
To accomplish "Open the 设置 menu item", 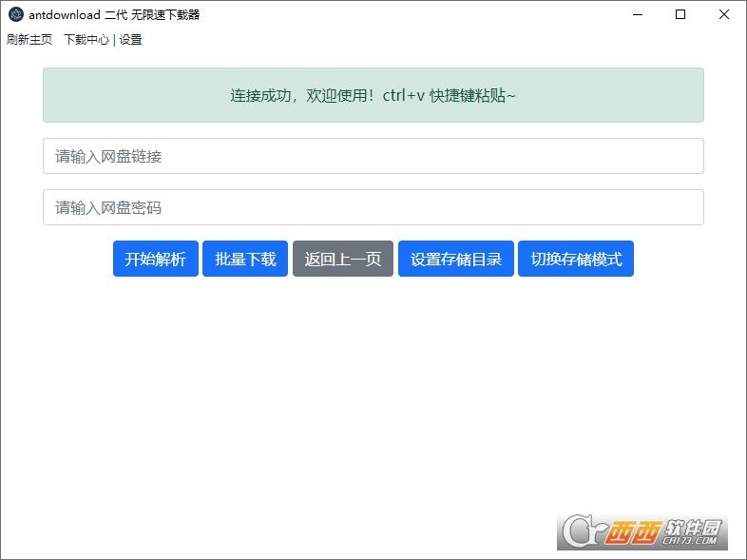I will [x=130, y=40].
